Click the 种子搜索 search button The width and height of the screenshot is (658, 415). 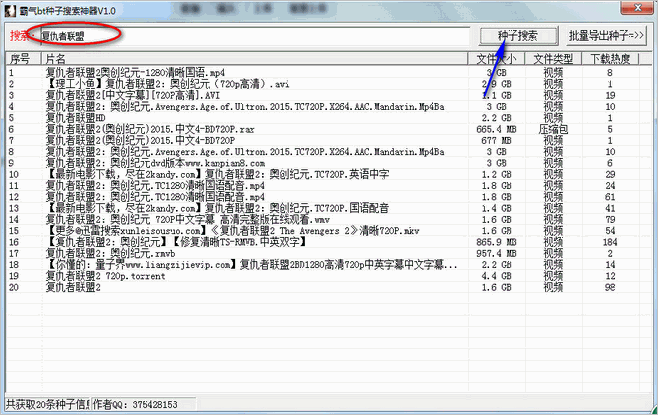(519, 36)
